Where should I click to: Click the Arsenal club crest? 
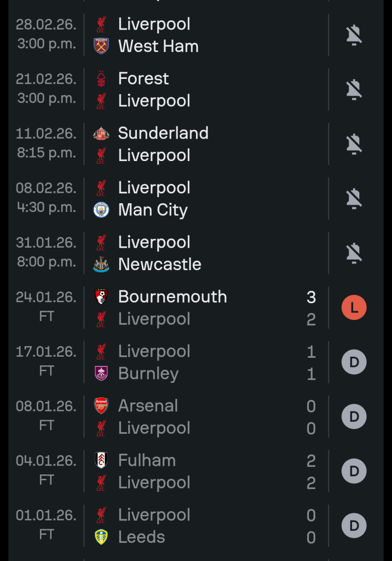pos(101,405)
